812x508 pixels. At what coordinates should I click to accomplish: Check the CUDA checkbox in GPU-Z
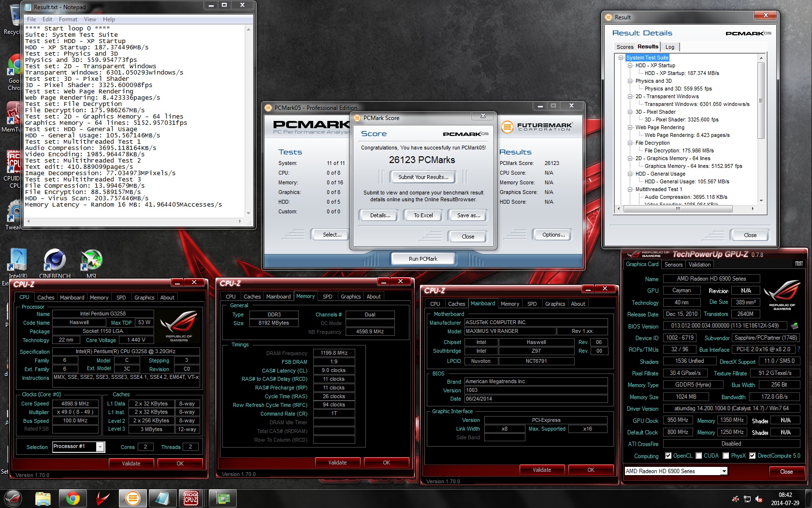699,456
